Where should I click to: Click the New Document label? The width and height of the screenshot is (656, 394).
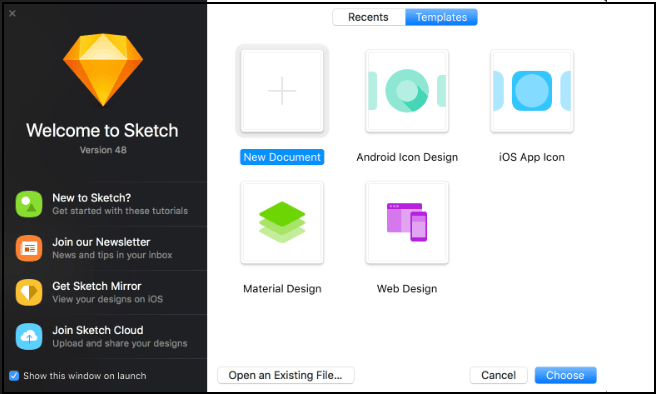pyautogui.click(x=282, y=157)
